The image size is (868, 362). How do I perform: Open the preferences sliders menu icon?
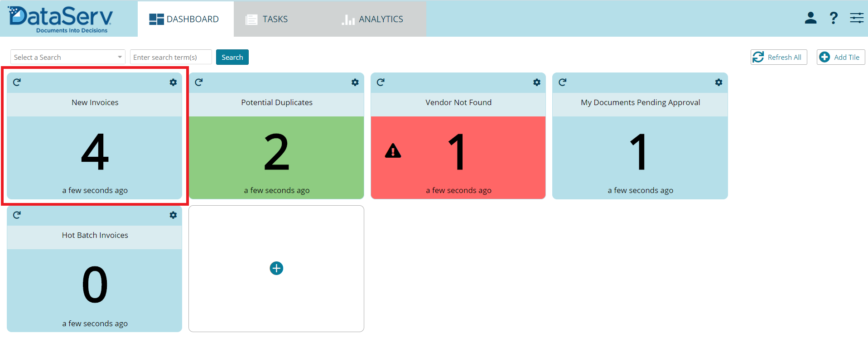[856, 18]
